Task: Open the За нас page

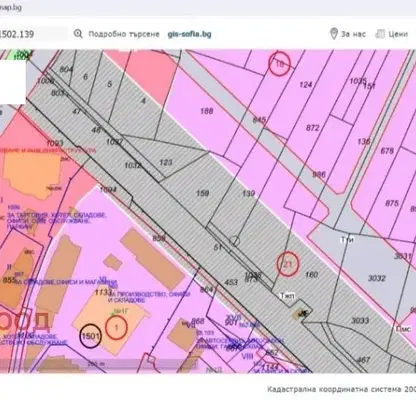Action: [x=353, y=34]
